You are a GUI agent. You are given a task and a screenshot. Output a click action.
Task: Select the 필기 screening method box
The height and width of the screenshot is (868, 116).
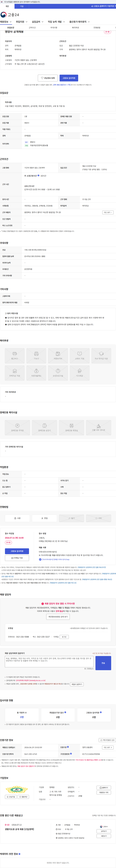[72, 518]
